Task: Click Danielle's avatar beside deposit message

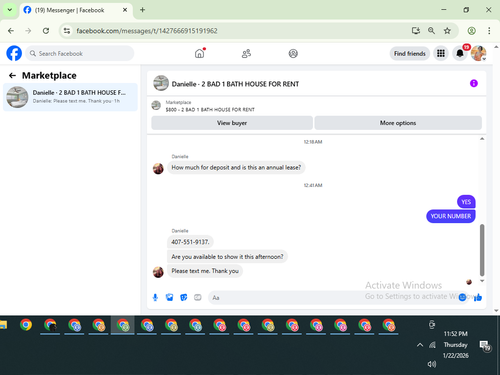Action: click(158, 169)
